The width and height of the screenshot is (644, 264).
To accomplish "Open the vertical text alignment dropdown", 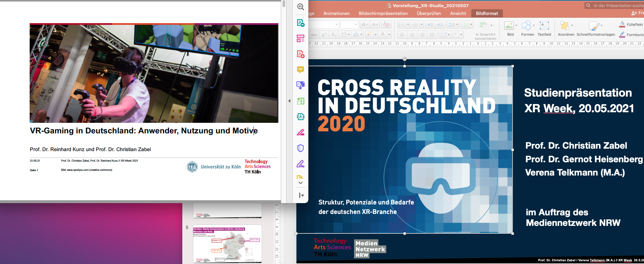I will click(x=458, y=35).
